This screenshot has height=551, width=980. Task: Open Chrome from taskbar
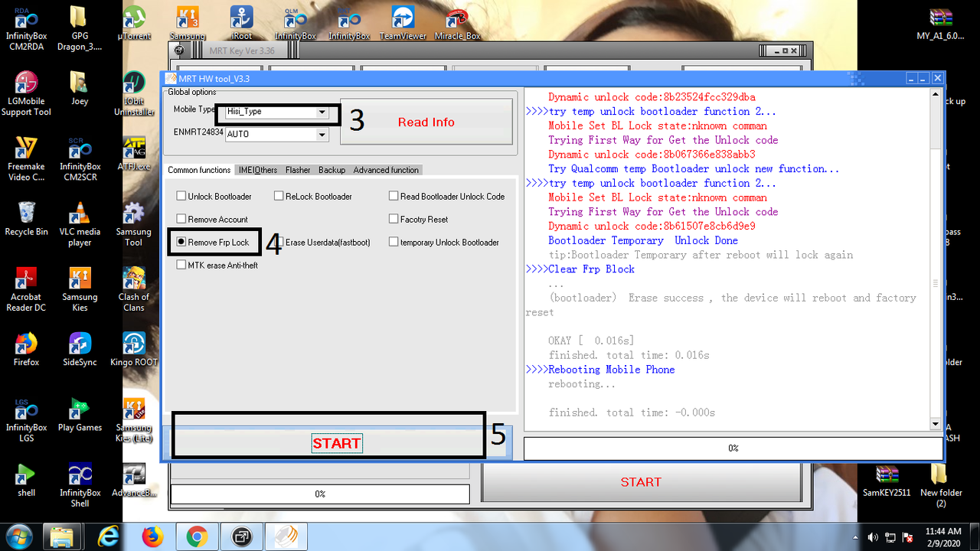(197, 536)
